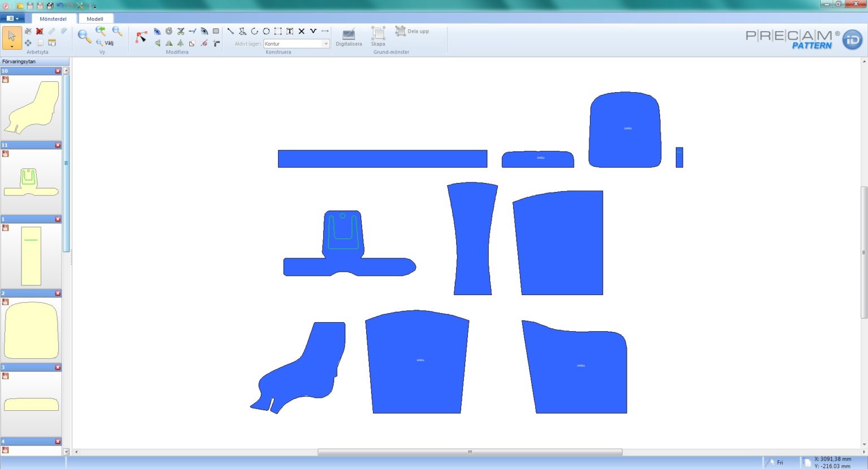Select the rectangle drawing tool in Konstruera

click(278, 31)
